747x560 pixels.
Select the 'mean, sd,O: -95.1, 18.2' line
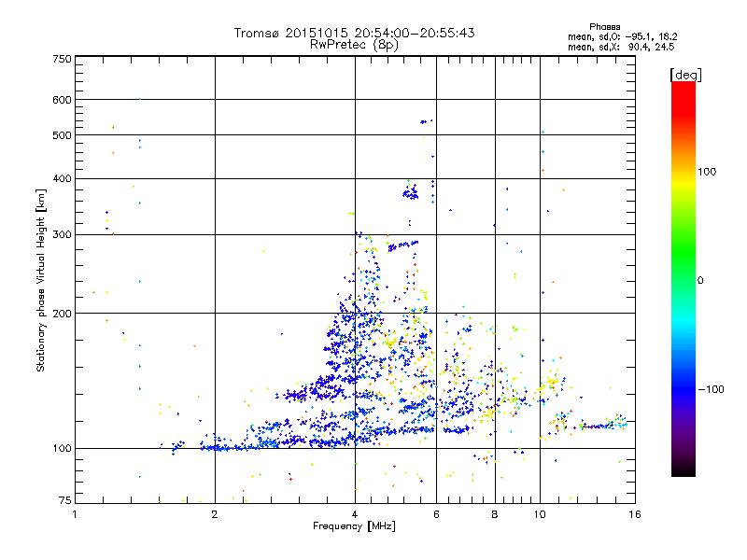tap(622, 36)
